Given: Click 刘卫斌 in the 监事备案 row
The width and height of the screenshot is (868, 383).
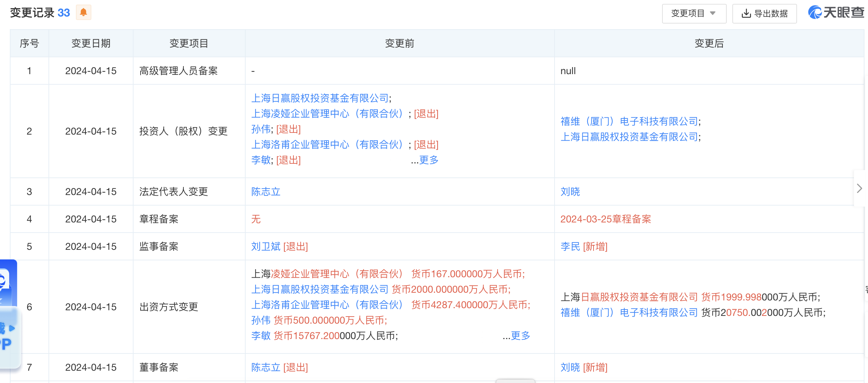Looking at the screenshot, I should click(x=266, y=247).
